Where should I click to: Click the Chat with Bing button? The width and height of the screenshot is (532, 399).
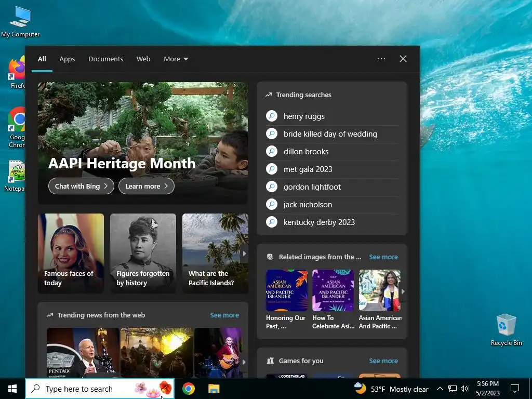81,187
